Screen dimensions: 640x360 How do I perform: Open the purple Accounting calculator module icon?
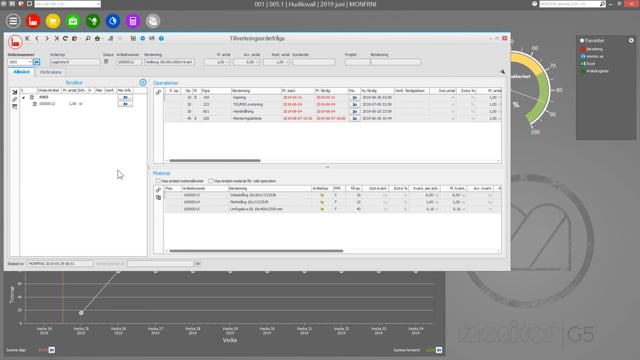(x=133, y=21)
